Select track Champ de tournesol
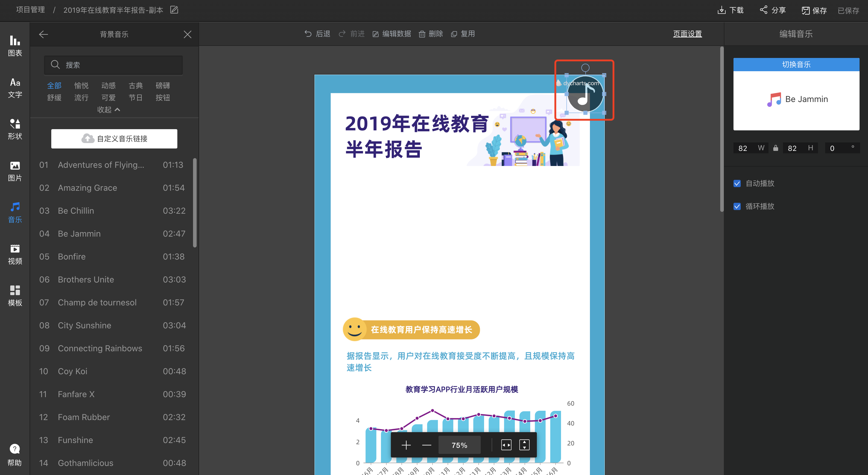The image size is (868, 475). (x=112, y=302)
